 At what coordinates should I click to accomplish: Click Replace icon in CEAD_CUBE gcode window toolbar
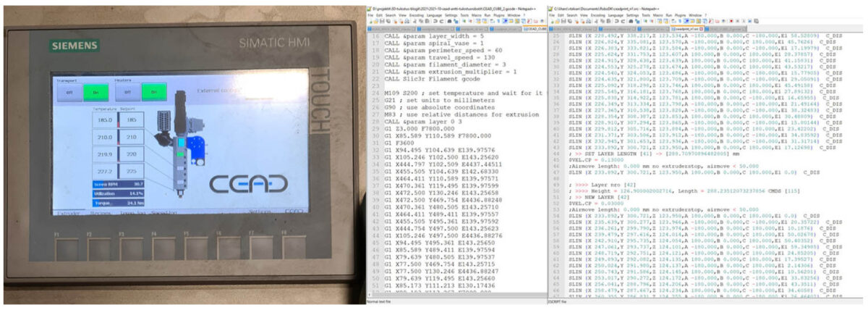456,21
